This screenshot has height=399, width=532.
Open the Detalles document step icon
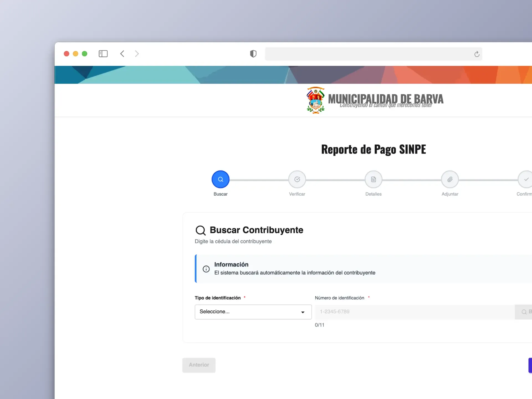(x=374, y=179)
